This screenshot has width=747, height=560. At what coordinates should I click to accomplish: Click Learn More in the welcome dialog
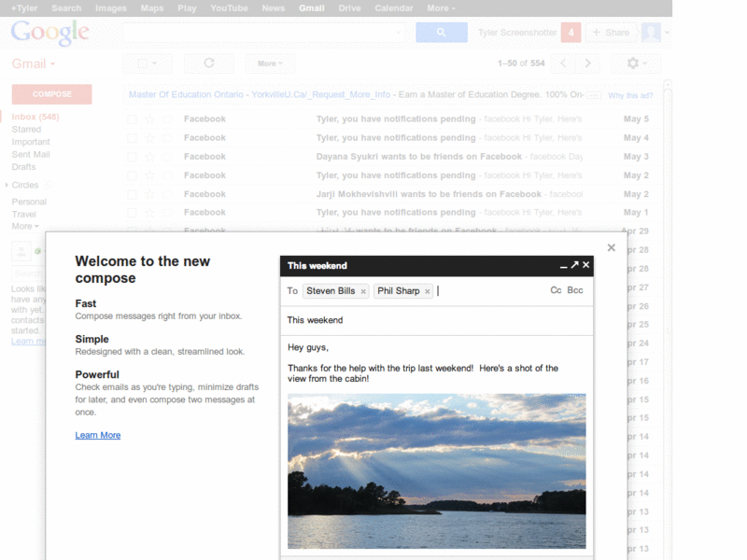pyautogui.click(x=98, y=435)
